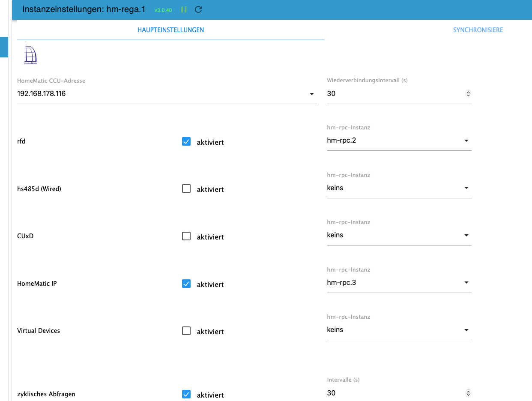Click the Intervalle (s) stepper arrows
532x401 pixels.
[468, 393]
